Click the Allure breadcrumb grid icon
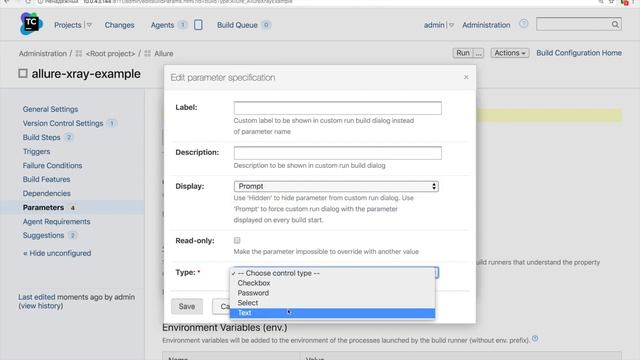 [x=148, y=53]
